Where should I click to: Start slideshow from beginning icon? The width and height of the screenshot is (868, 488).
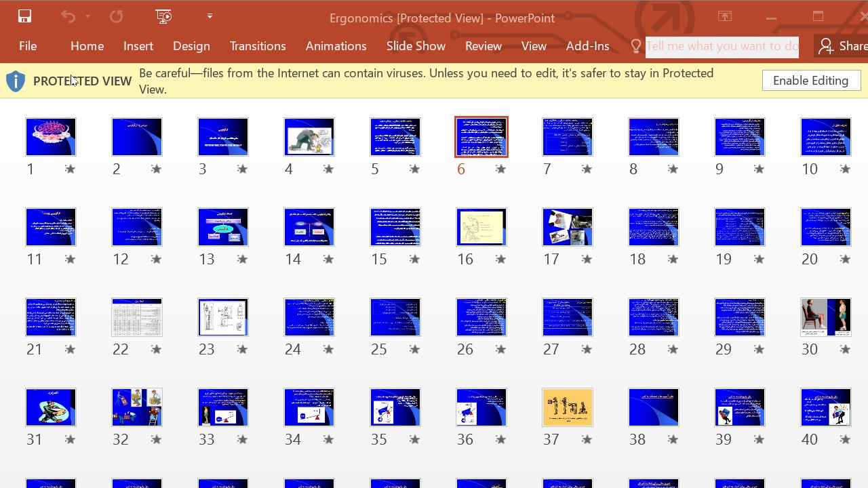163,16
